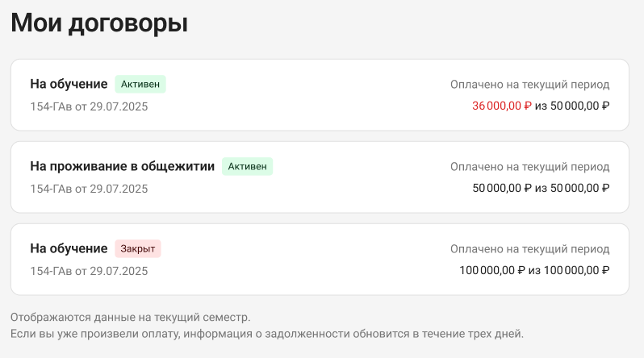Open the На проживание в общежитии contract
Image resolution: width=644 pixels, height=358 pixels.
tap(320, 177)
